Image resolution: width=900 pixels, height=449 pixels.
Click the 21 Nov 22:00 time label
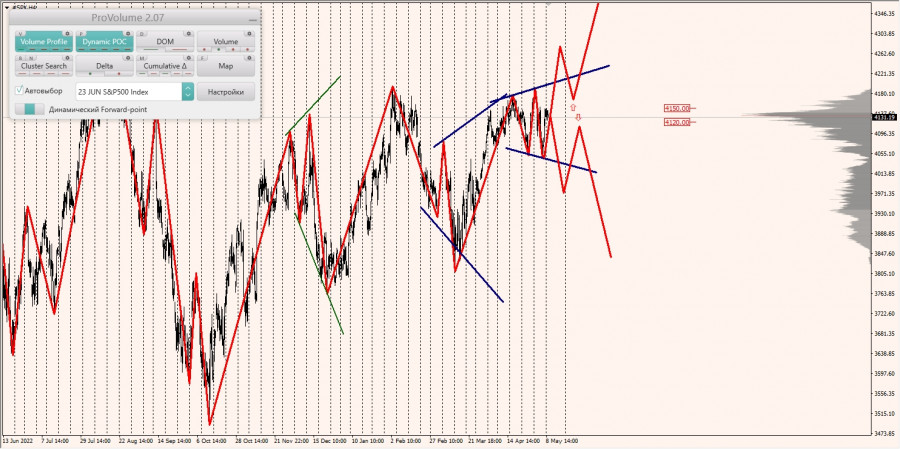[291, 442]
